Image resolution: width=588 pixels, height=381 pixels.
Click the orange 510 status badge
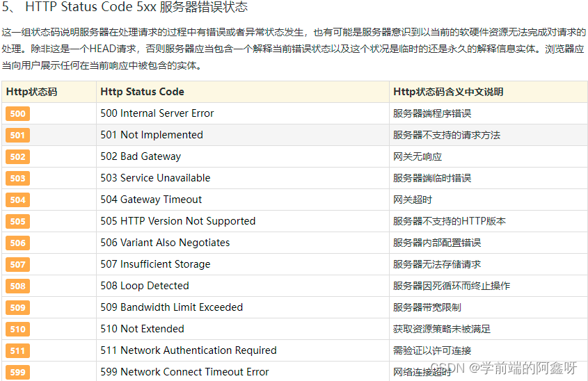pos(17,330)
